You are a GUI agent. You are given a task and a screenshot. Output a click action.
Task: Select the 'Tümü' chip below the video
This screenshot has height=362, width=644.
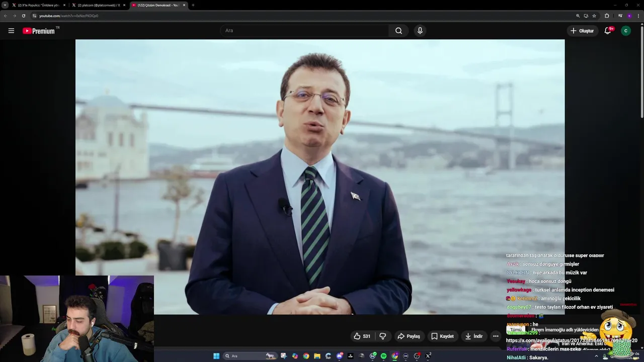516,330
